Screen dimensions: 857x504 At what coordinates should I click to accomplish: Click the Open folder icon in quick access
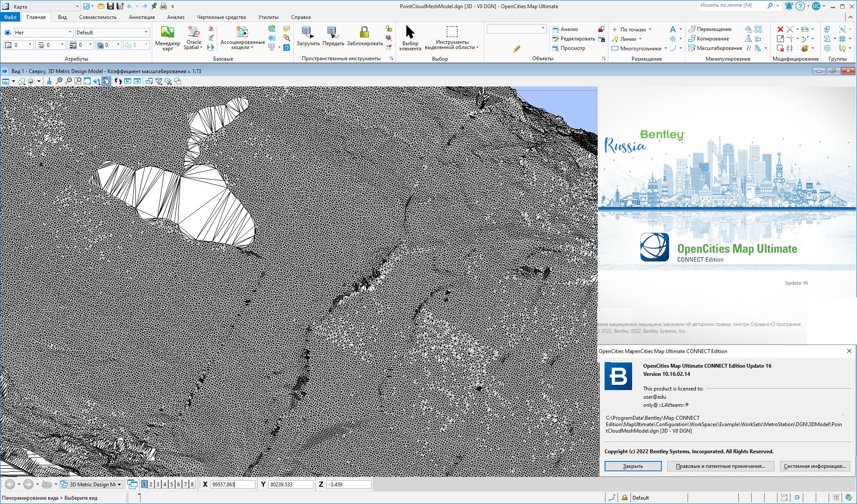coord(101,6)
